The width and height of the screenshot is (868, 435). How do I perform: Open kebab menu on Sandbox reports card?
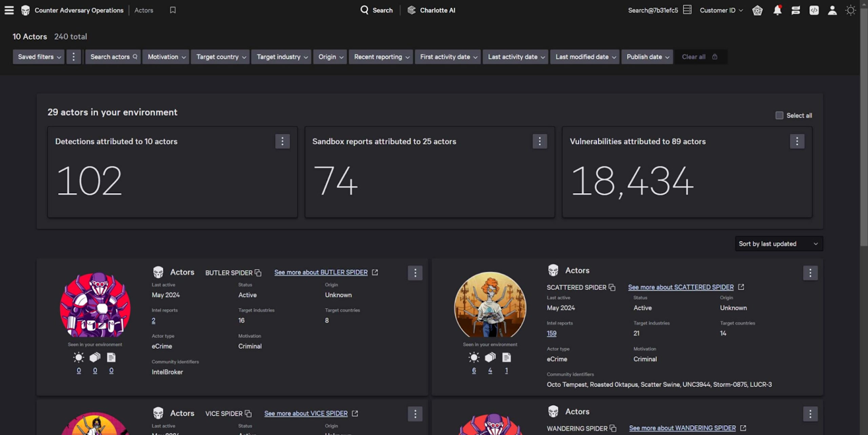pyautogui.click(x=539, y=142)
